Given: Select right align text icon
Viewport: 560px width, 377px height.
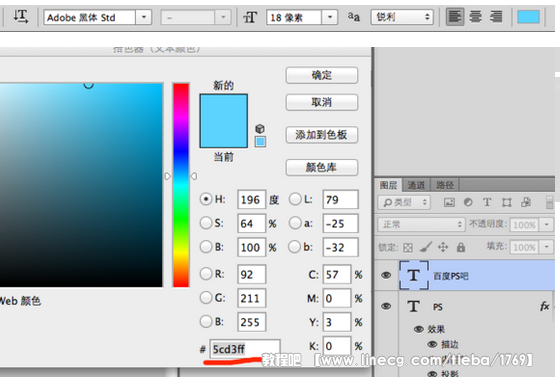Looking at the screenshot, I should pos(496,17).
